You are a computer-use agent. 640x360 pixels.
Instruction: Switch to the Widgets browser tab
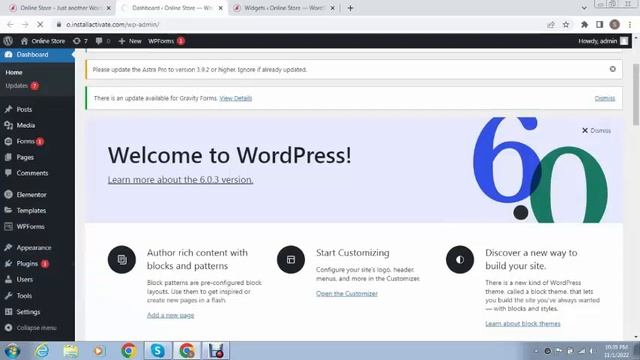point(284,8)
